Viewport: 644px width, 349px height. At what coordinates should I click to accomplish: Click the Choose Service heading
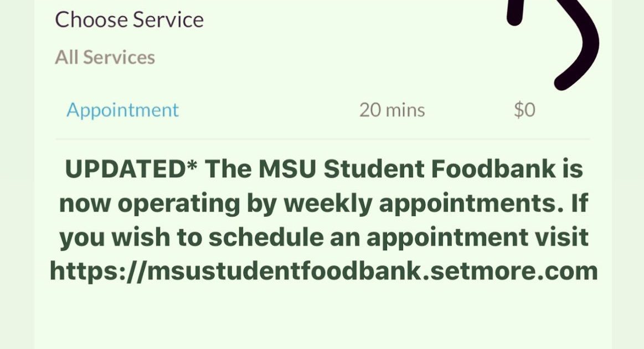click(129, 20)
